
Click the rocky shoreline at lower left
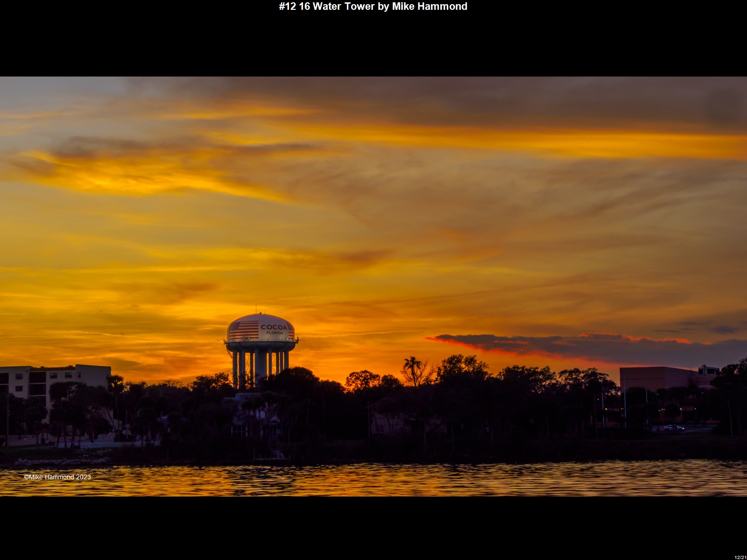coord(61,461)
